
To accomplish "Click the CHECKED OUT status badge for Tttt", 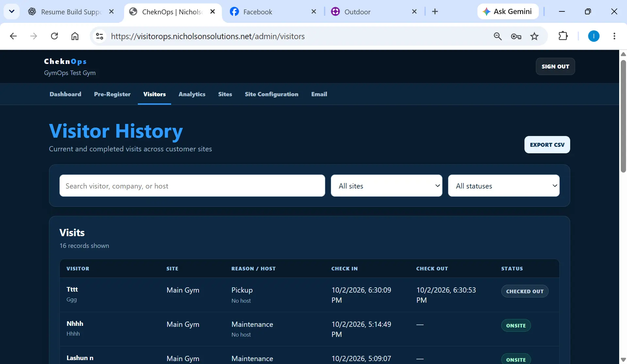I will tap(525, 292).
